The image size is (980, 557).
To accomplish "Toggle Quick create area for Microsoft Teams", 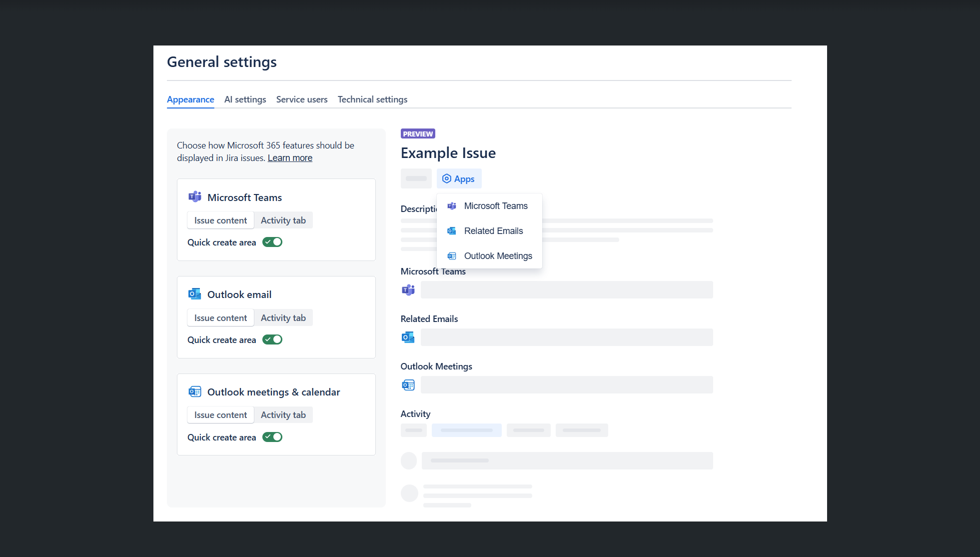I will (272, 242).
